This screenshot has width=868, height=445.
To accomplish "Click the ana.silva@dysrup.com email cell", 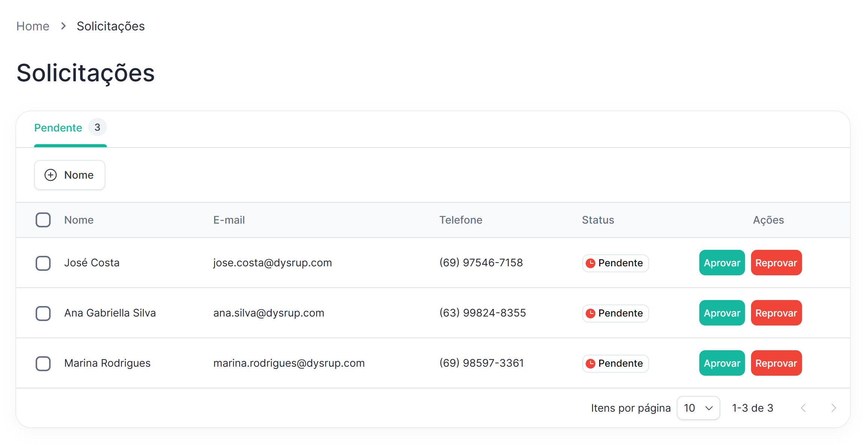I will 268,313.
